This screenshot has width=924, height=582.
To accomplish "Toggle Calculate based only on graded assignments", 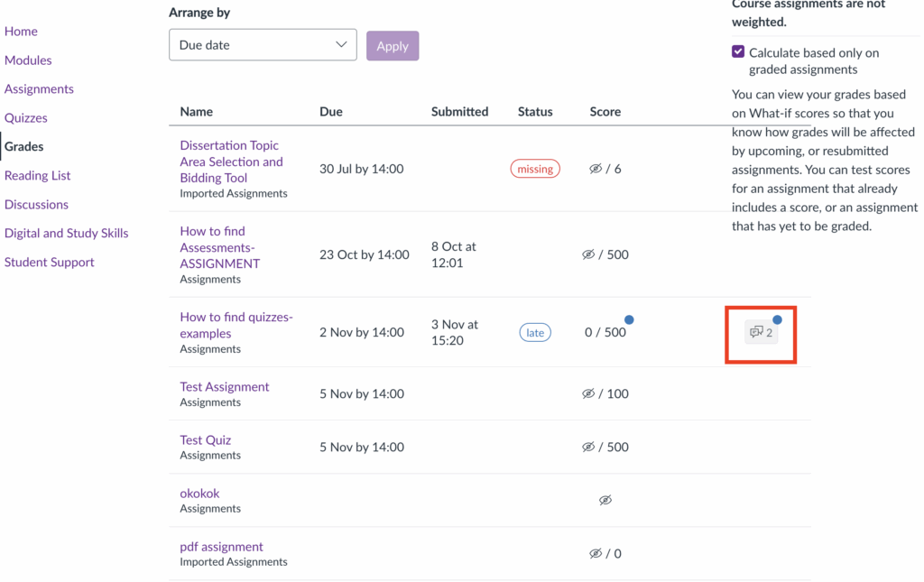I will [x=738, y=52].
